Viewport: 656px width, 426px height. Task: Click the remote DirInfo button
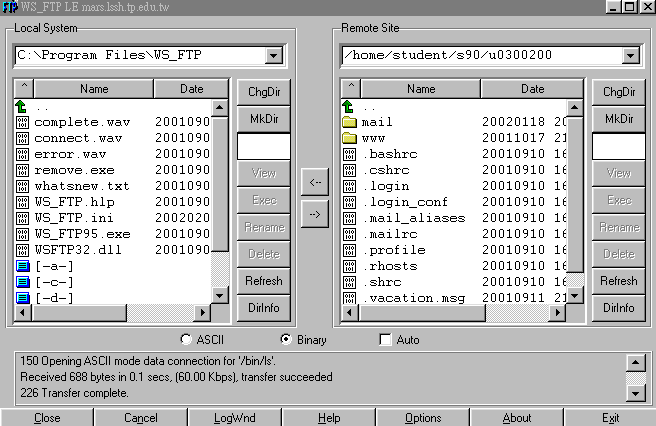click(x=618, y=308)
